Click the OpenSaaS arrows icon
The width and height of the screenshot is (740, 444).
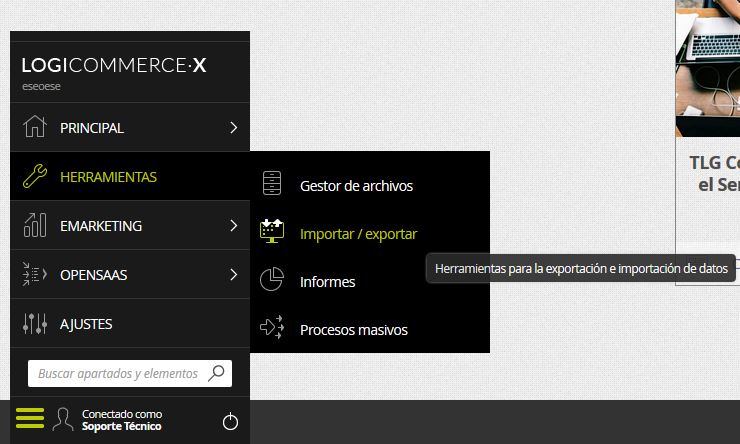click(34, 274)
